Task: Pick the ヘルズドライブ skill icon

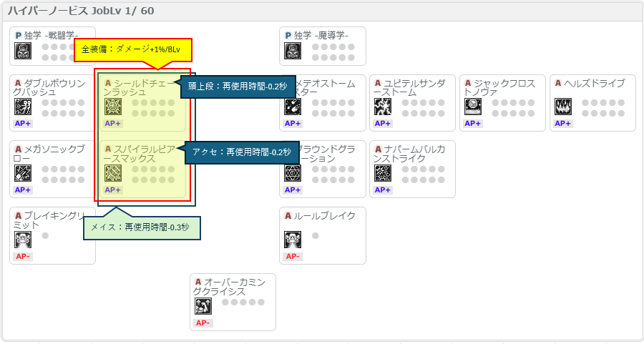Action: (562, 107)
